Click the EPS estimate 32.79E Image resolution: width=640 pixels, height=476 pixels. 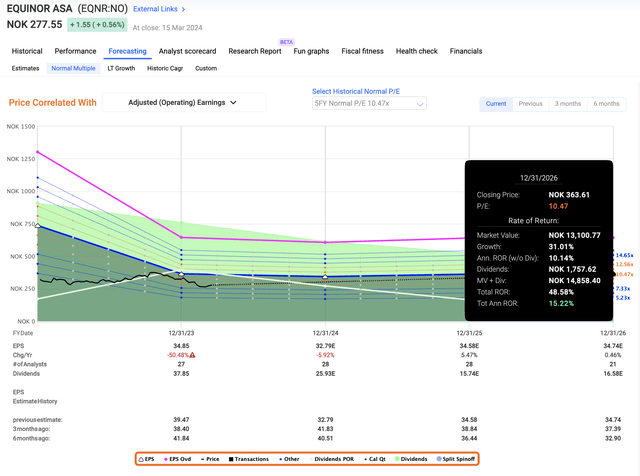coord(325,346)
